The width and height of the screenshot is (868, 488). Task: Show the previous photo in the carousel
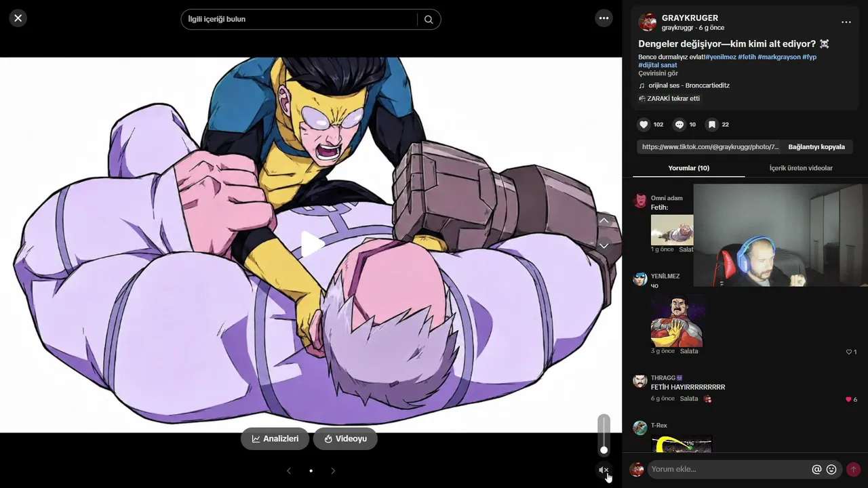[x=289, y=470]
